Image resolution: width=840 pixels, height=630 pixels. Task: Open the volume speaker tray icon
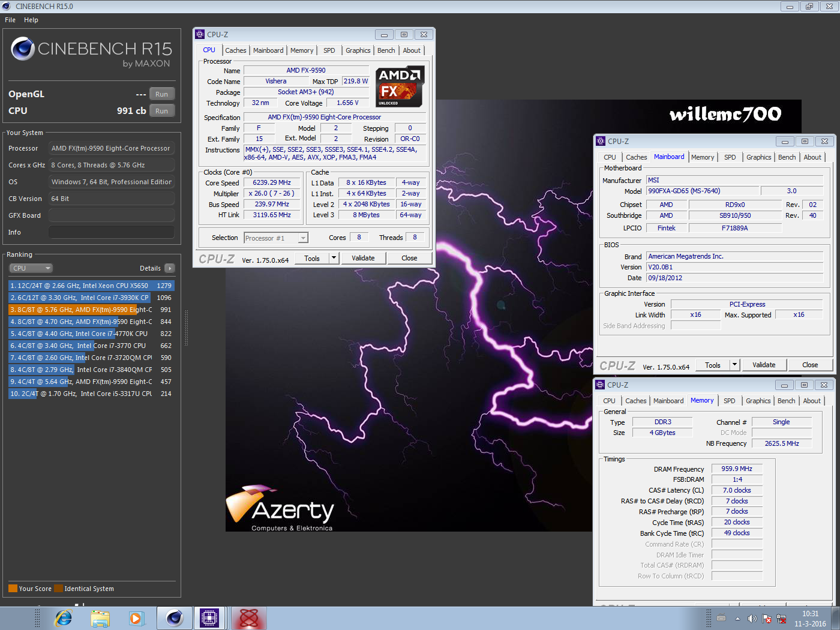pos(752,619)
